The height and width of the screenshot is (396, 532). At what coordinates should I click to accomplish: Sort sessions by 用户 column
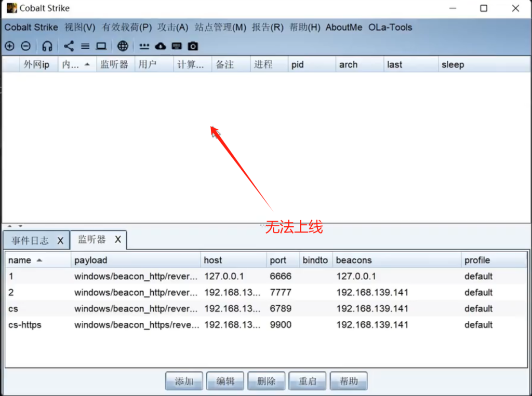[x=154, y=64]
